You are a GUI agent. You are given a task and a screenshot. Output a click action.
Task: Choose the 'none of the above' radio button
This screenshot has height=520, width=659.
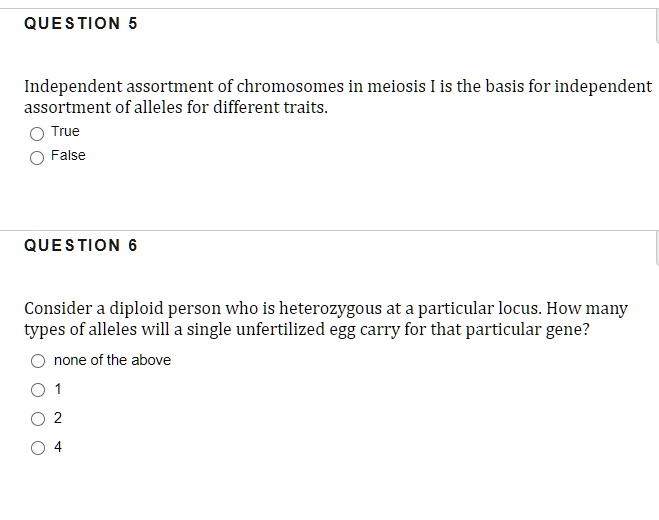[x=38, y=361]
